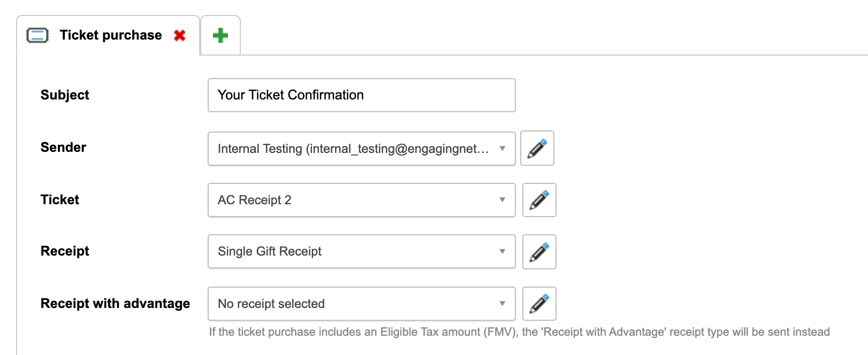Click the Receipt with advantage label
Viewport: 868px width, 355px height.
click(x=115, y=304)
